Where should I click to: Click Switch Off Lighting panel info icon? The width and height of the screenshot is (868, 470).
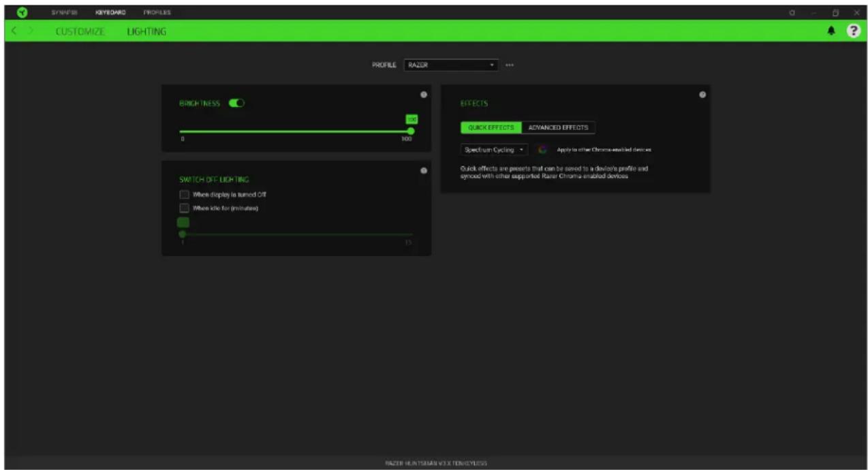[424, 170]
